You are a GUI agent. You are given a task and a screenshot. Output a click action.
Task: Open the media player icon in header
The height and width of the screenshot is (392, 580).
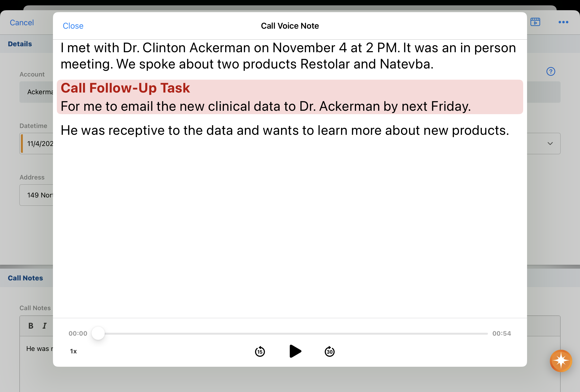pyautogui.click(x=535, y=22)
